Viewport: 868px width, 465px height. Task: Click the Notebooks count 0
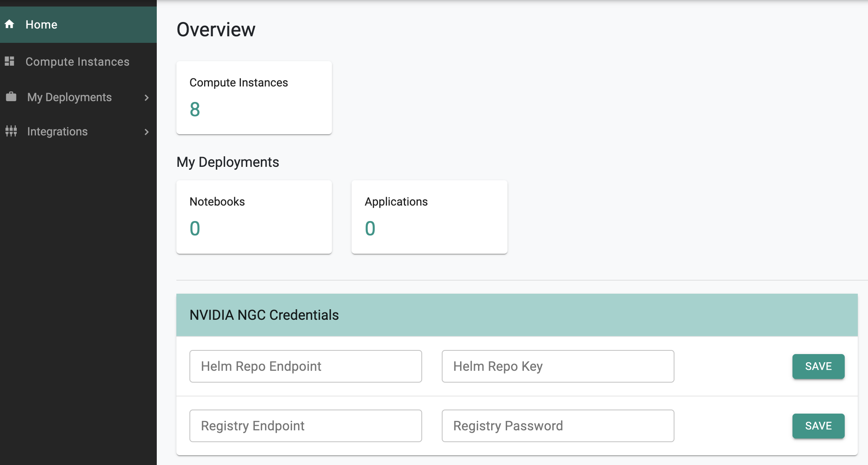195,228
